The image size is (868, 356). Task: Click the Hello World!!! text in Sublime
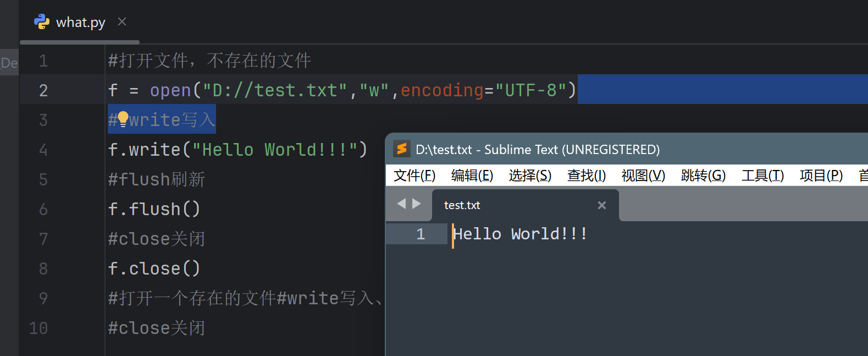click(520, 234)
